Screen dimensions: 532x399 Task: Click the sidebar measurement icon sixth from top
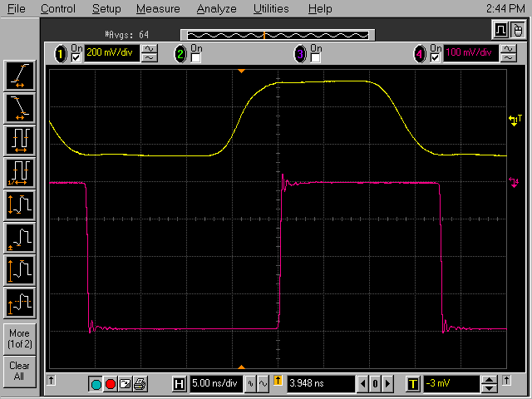[20, 239]
